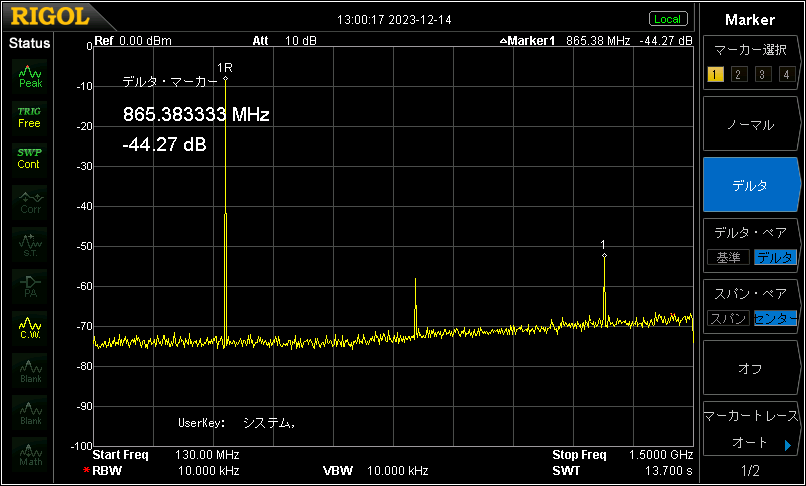This screenshot has width=806, height=486.
Task: Turn marker off with オフ softkey
Action: tap(751, 368)
